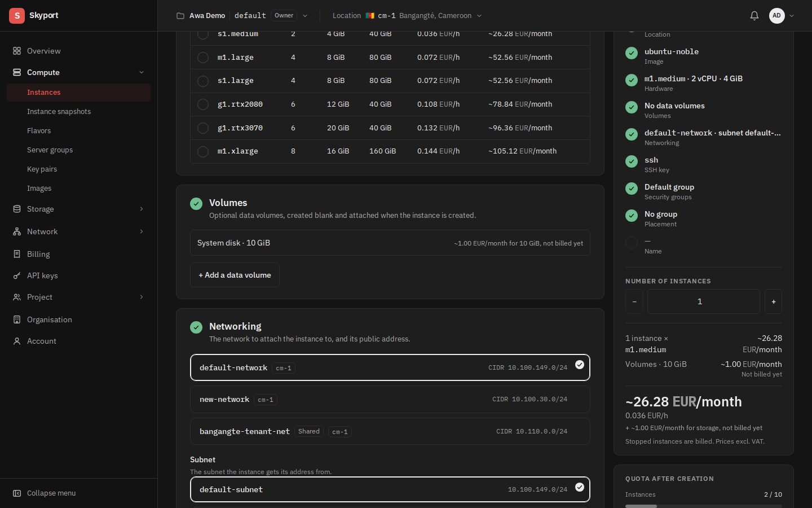The image size is (812, 508).
Task: Click the number of instances field
Action: (704, 301)
